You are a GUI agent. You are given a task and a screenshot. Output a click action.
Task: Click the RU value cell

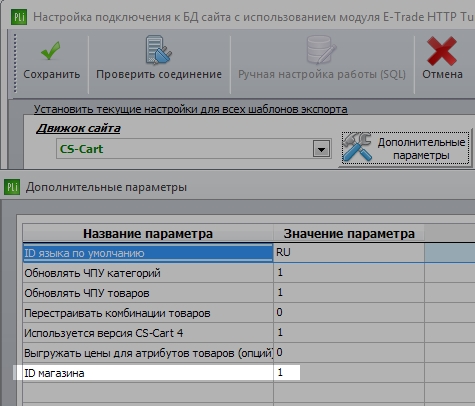pyautogui.click(x=349, y=253)
